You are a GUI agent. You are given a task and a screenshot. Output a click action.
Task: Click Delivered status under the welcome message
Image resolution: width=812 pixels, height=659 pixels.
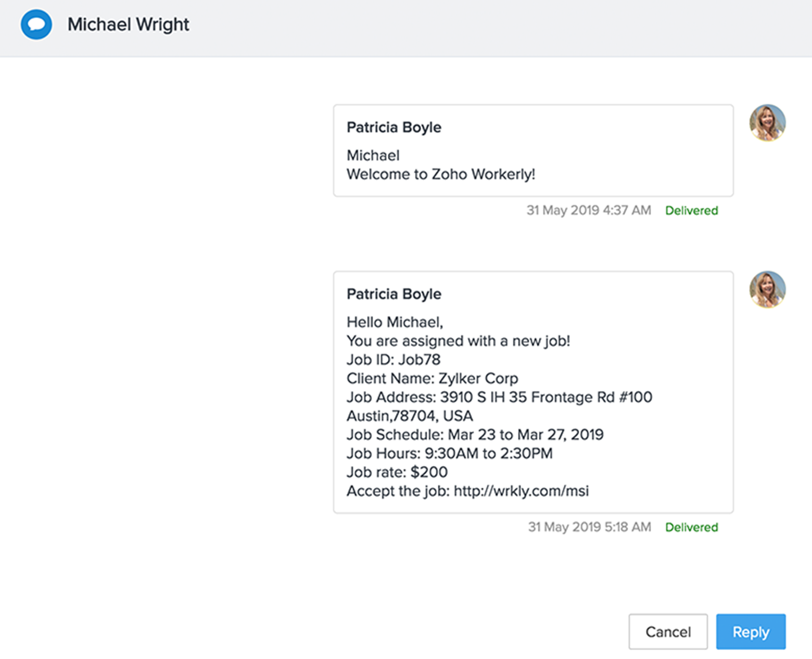[691, 210]
